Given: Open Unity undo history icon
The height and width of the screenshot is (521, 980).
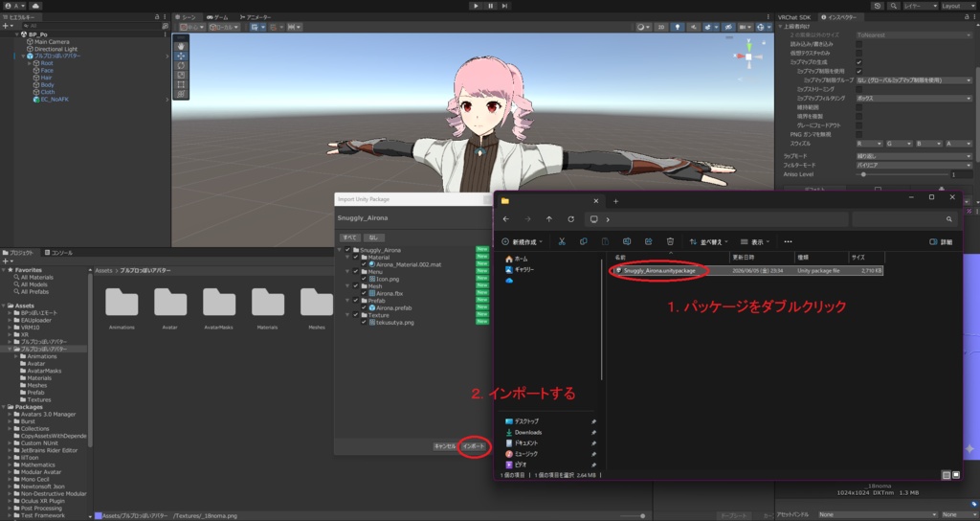Looking at the screenshot, I should coord(878,6).
